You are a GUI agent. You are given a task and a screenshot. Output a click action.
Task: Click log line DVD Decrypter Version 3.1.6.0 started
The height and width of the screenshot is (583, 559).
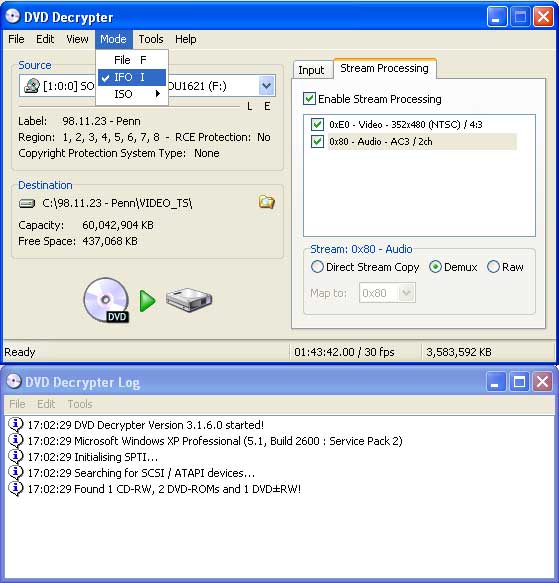(x=146, y=425)
